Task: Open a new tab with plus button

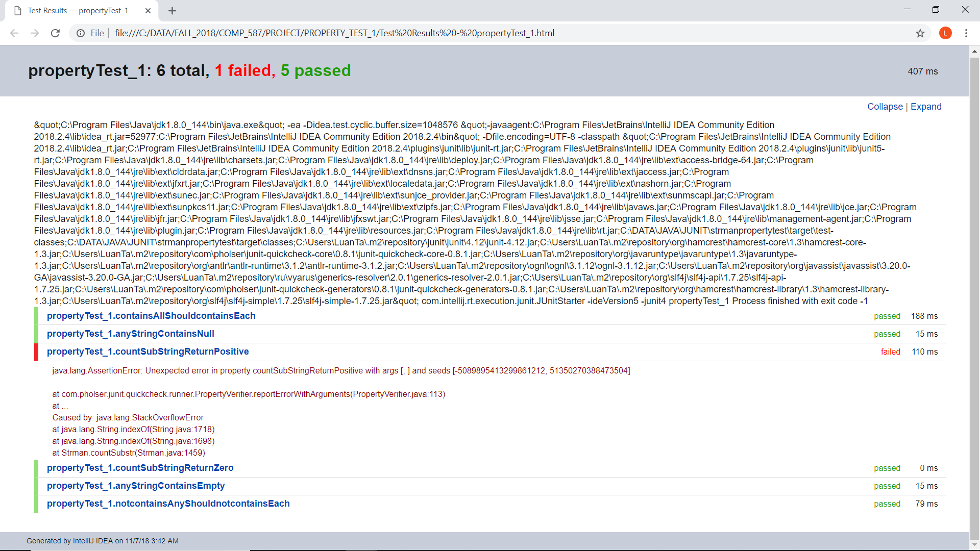Action: coord(172,11)
